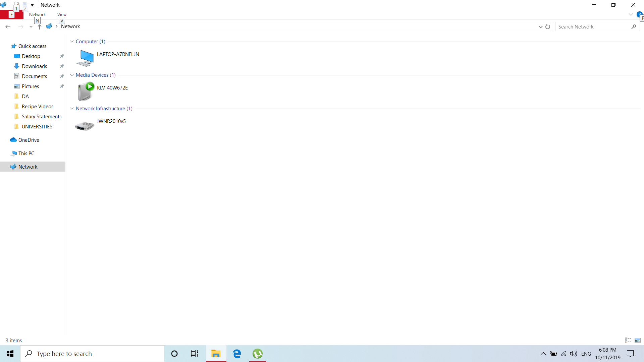Screen dimensions: 644x362
Task: Click the Search Network field
Action: (593, 27)
